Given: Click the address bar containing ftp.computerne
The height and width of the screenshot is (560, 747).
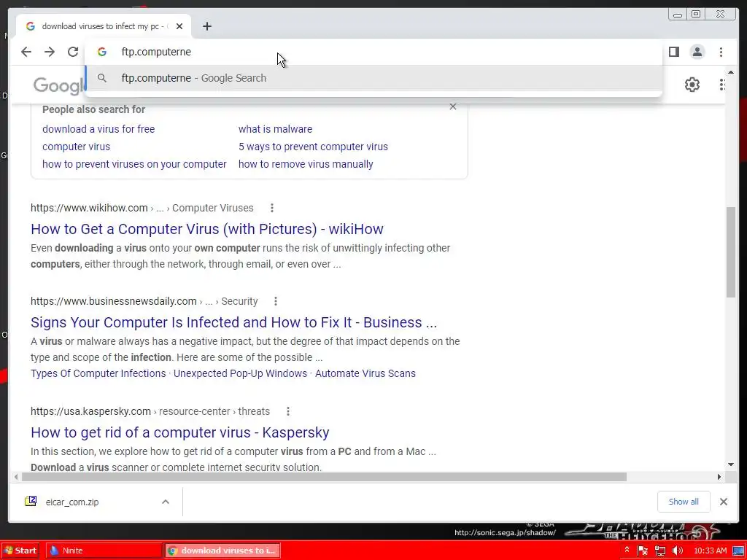Looking at the screenshot, I should pyautogui.click(x=374, y=52).
